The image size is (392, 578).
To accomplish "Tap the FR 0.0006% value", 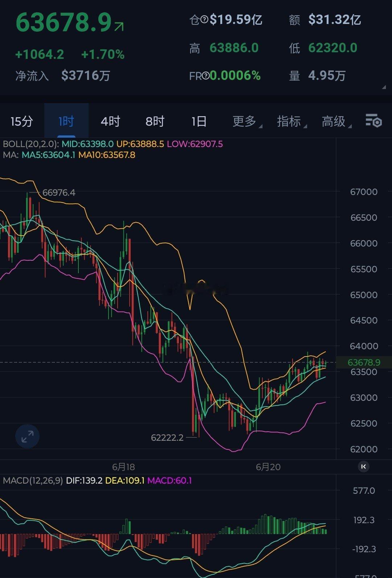I will coord(235,76).
